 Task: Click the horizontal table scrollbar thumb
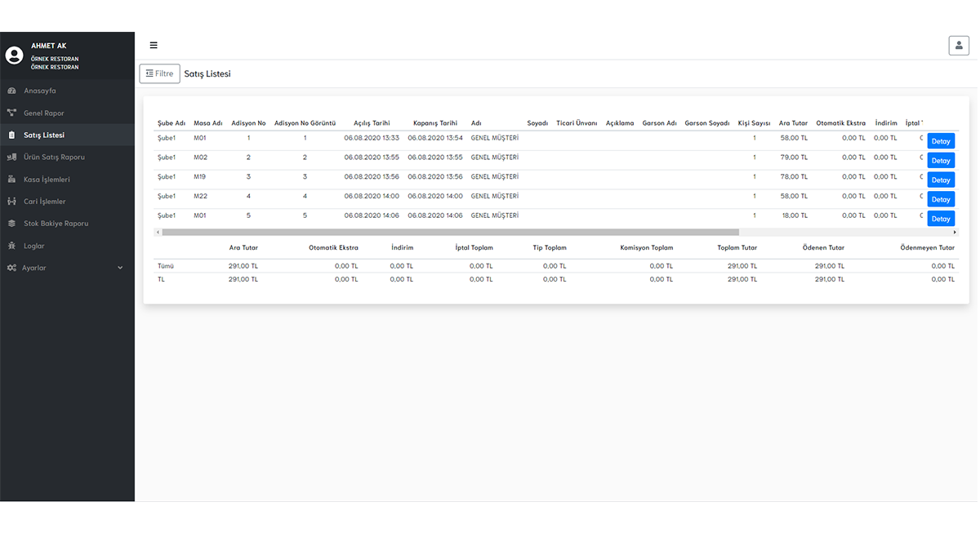click(x=449, y=233)
